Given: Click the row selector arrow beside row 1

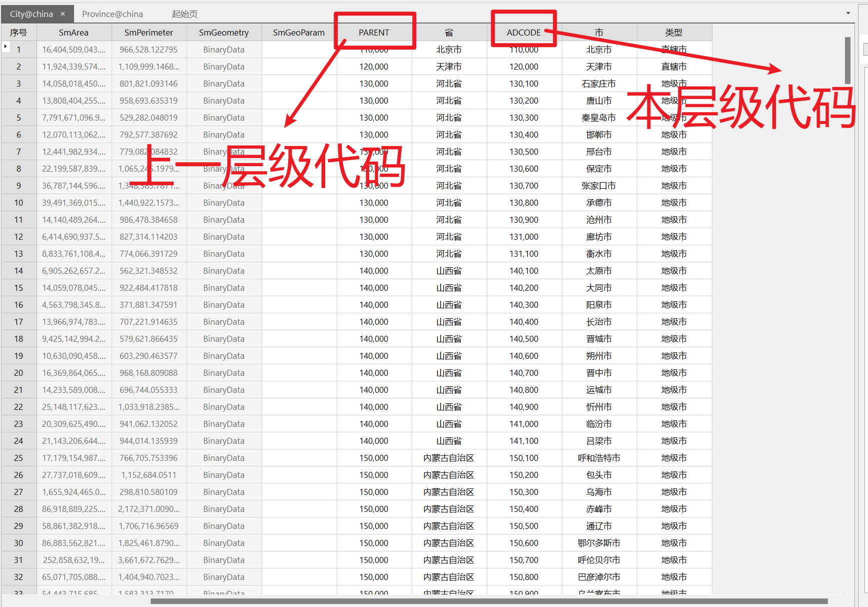Looking at the screenshot, I should 5,46.
